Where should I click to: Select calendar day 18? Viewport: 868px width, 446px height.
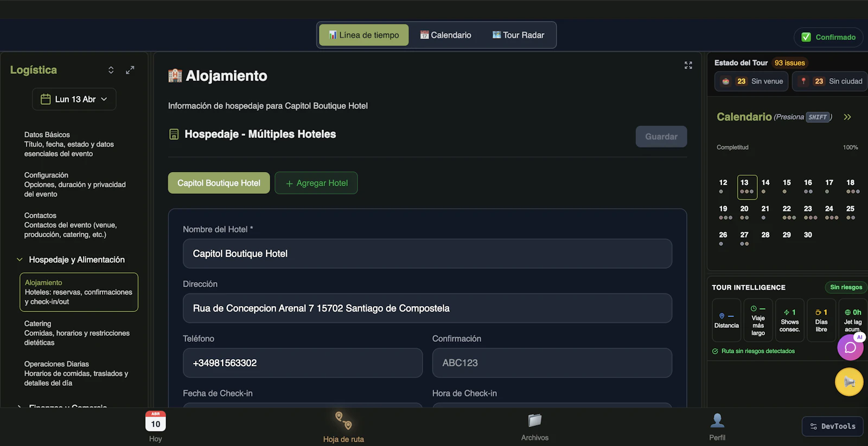click(851, 187)
